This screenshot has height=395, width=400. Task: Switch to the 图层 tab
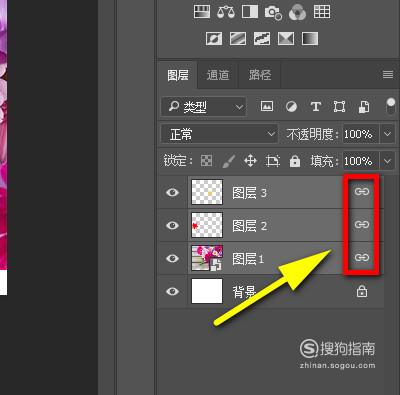178,75
